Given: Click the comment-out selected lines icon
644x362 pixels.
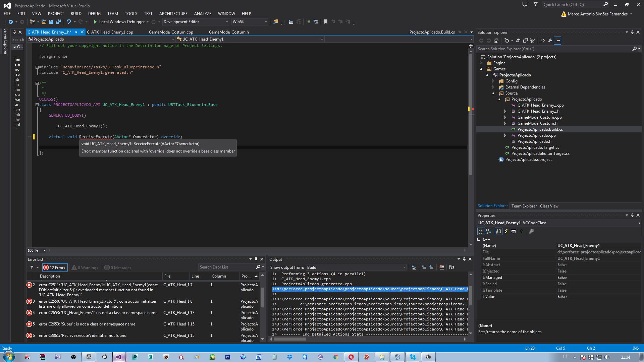Looking at the screenshot, I should tap(308, 22).
